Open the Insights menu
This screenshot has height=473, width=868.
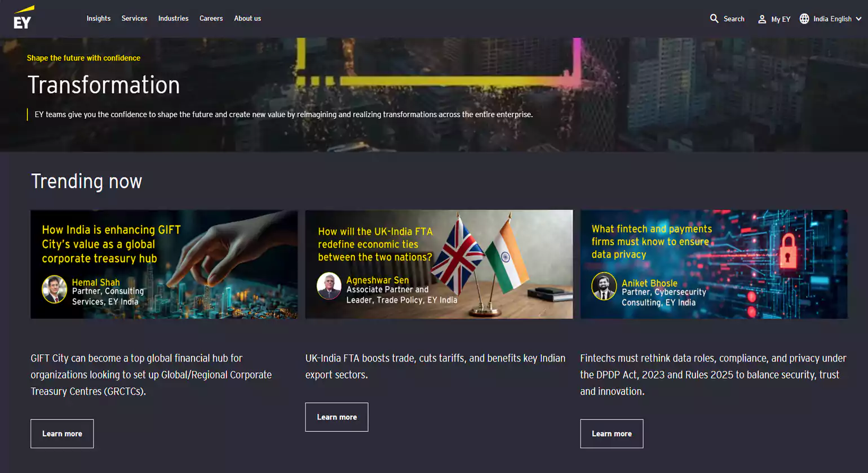point(98,19)
